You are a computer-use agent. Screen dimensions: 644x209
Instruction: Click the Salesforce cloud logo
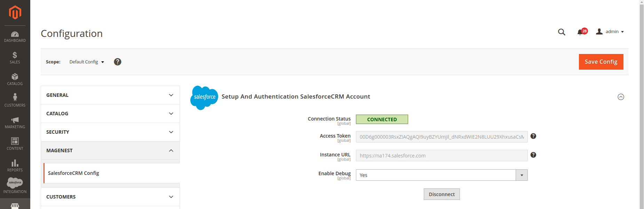pyautogui.click(x=204, y=98)
